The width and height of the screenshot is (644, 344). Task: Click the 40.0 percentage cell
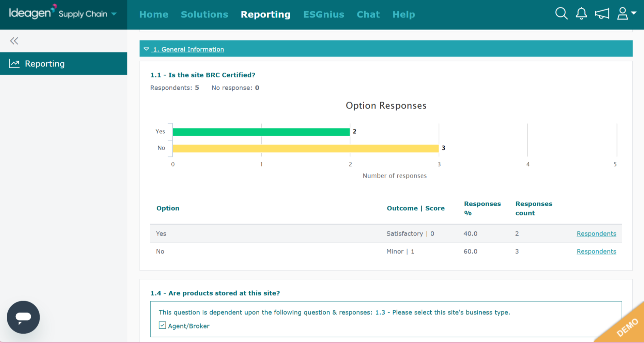tap(470, 233)
